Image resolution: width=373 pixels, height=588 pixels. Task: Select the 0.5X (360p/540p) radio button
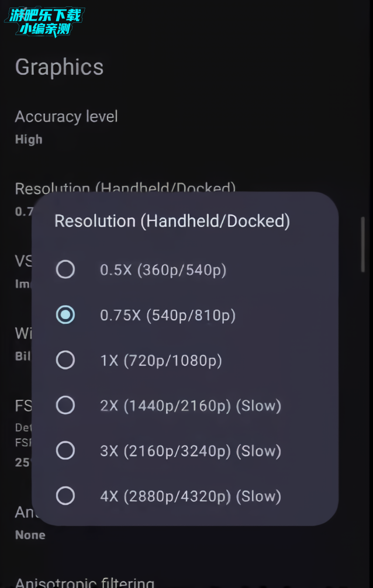click(x=65, y=269)
